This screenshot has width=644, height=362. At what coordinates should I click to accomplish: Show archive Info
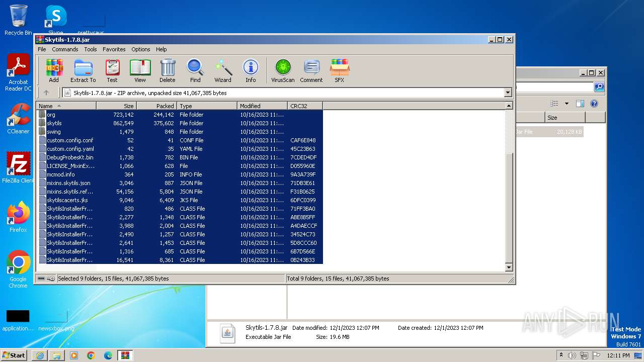click(251, 71)
